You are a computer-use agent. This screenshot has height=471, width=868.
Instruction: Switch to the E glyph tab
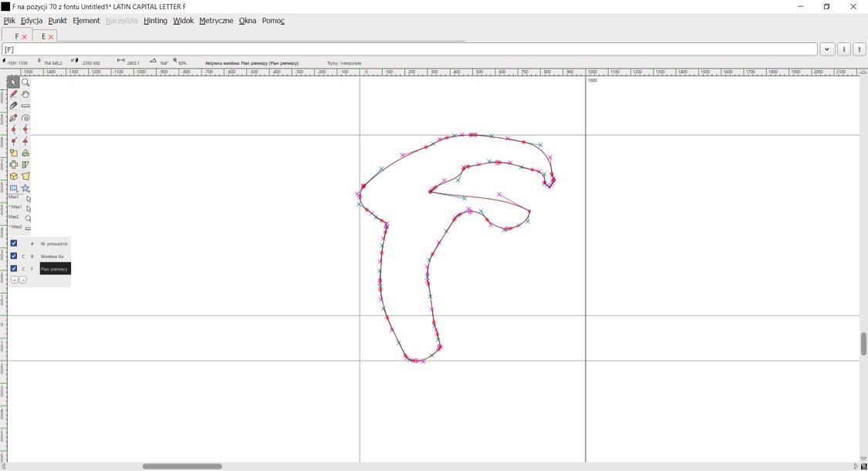[43, 36]
